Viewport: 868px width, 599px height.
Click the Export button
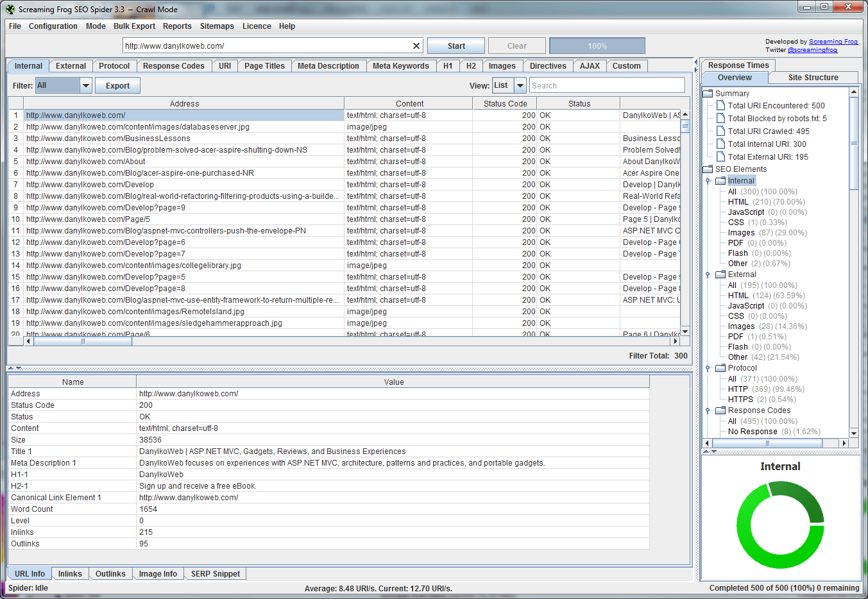pyautogui.click(x=117, y=86)
